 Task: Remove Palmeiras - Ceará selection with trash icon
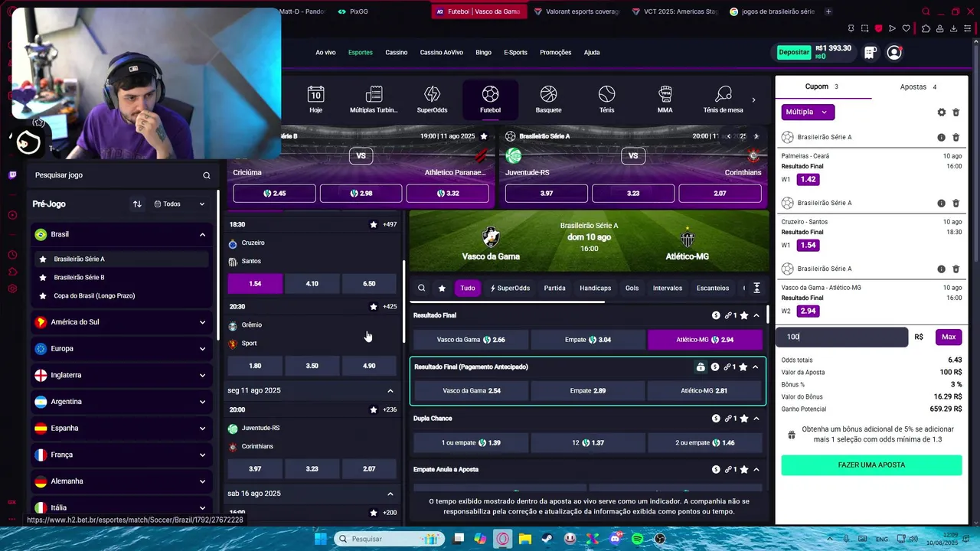955,137
